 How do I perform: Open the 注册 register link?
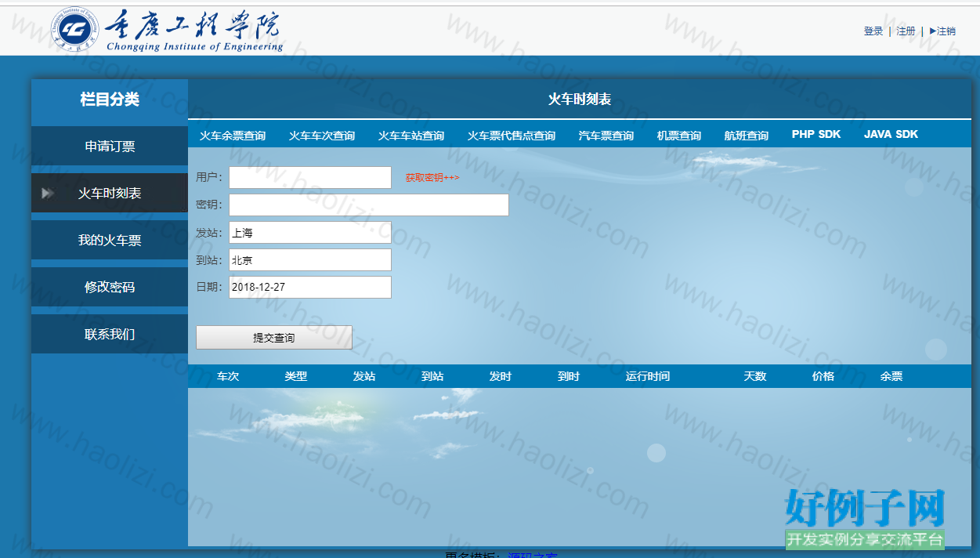point(906,31)
